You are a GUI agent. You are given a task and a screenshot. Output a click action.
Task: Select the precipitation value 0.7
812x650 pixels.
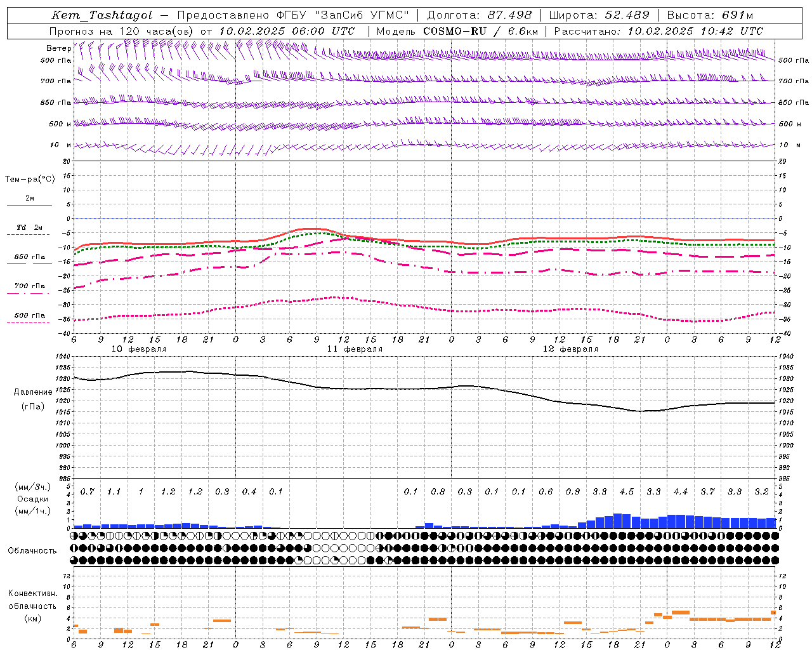[x=88, y=492]
